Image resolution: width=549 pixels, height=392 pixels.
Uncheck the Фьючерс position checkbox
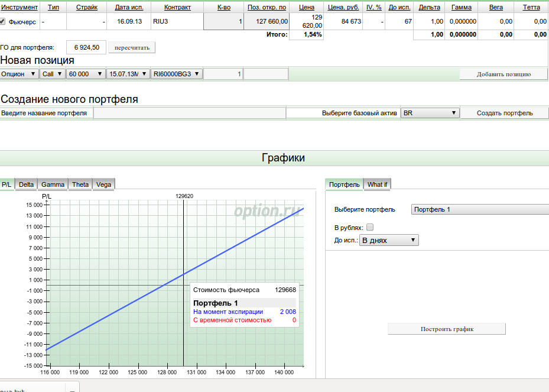(x=4, y=21)
